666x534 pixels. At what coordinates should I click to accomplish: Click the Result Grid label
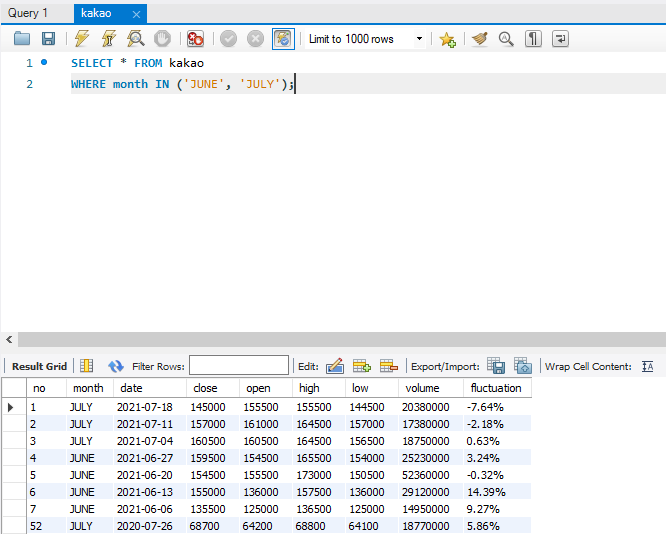point(39,366)
